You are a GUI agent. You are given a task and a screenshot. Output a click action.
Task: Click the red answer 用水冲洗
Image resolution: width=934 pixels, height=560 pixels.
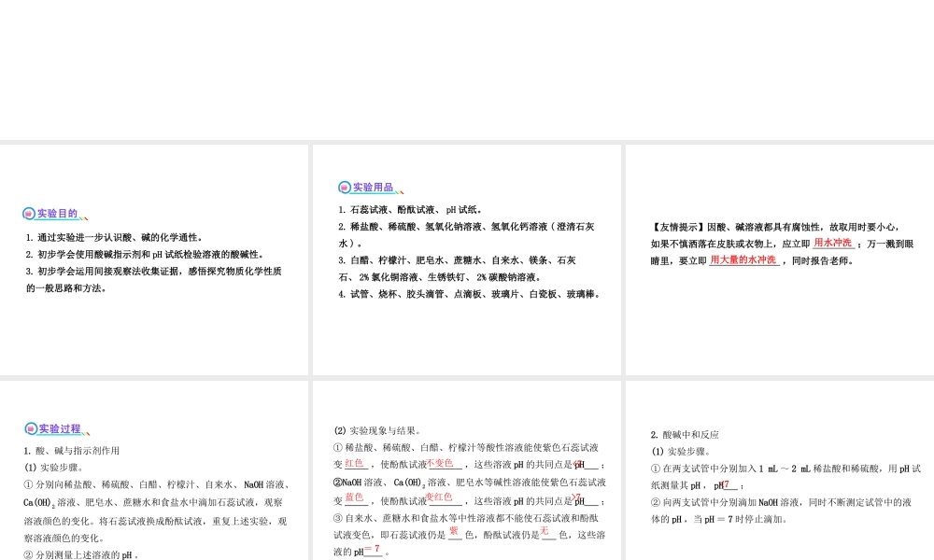click(x=833, y=243)
